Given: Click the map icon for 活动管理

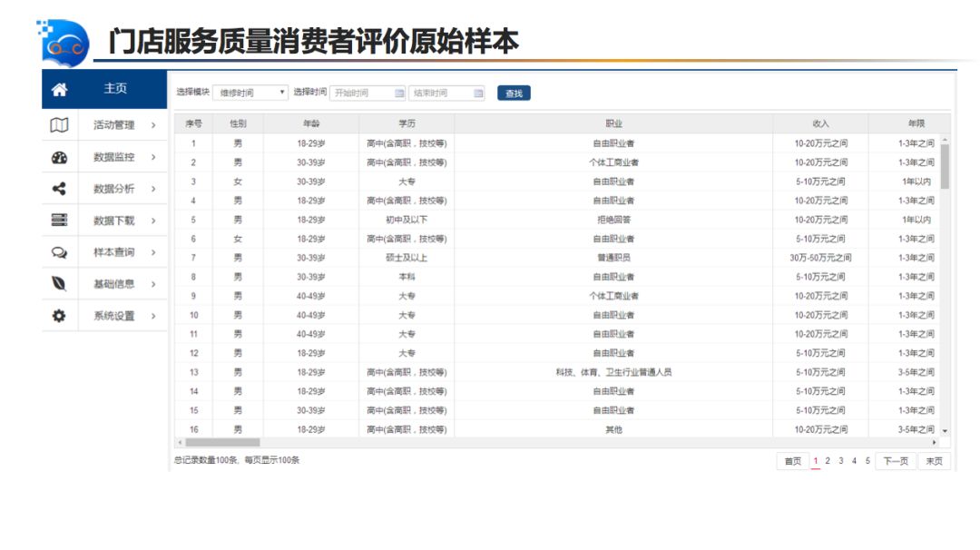Looking at the screenshot, I should 59,125.
